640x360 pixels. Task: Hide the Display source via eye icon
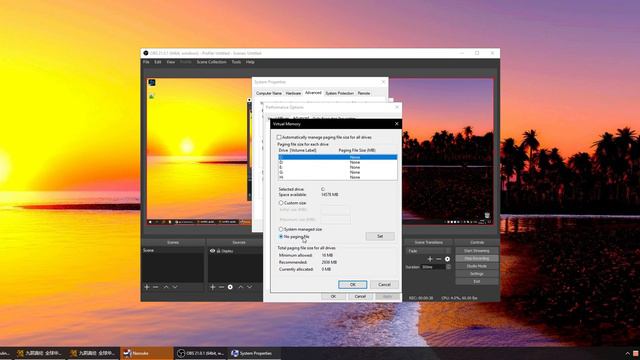(212, 251)
